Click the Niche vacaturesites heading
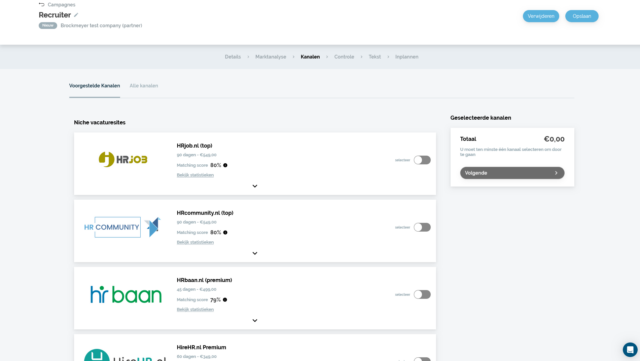 (x=100, y=123)
